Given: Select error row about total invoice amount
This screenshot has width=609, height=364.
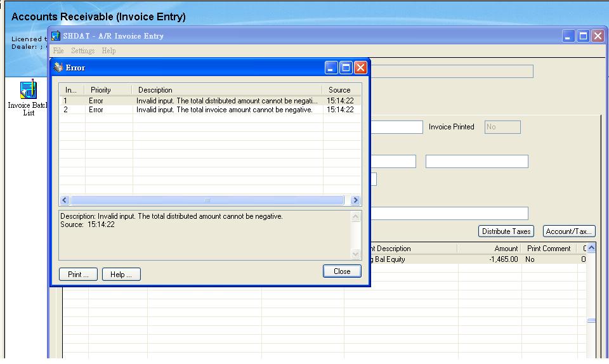Looking at the screenshot, I should tap(209, 110).
